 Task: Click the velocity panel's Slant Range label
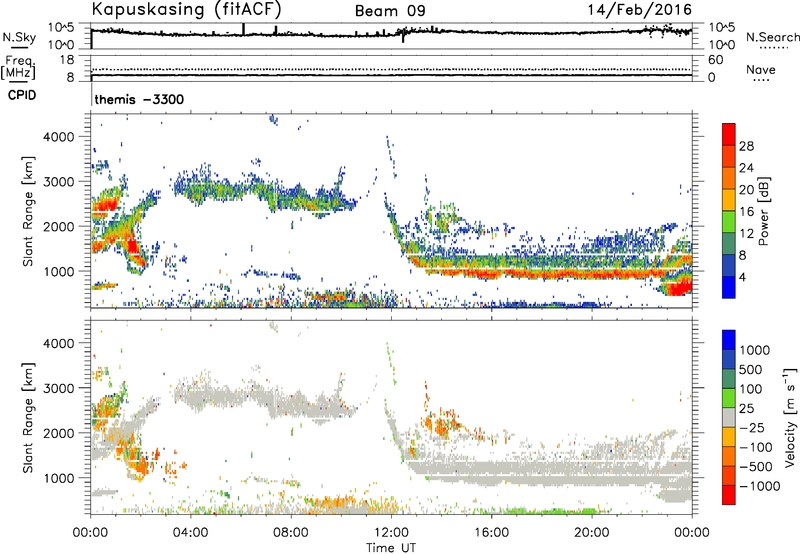pos(28,418)
